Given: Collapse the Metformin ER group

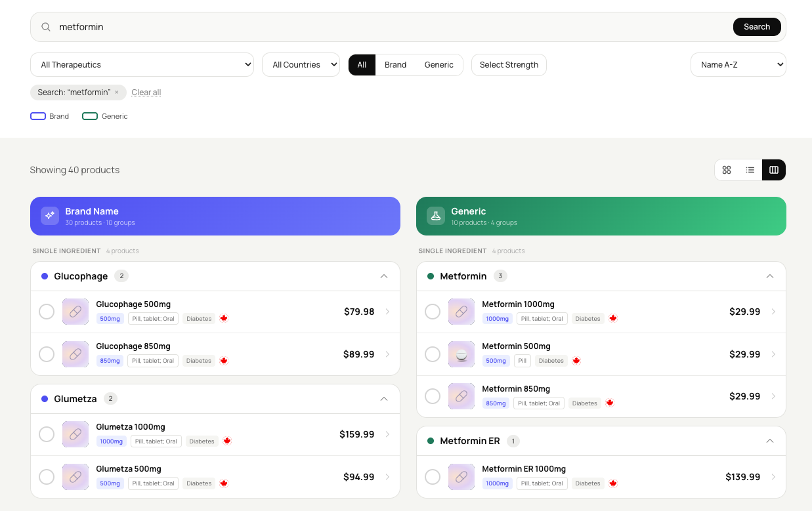Looking at the screenshot, I should 770,441.
